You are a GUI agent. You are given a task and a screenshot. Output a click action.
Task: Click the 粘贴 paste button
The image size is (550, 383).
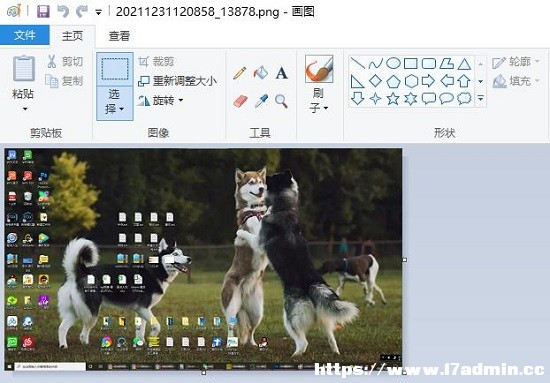pos(24,83)
